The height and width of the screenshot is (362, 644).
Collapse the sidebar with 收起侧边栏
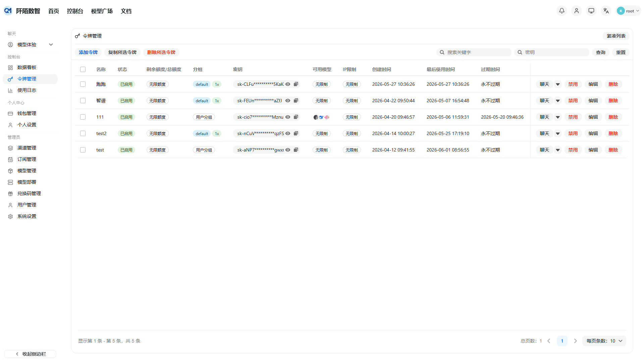pyautogui.click(x=30, y=354)
